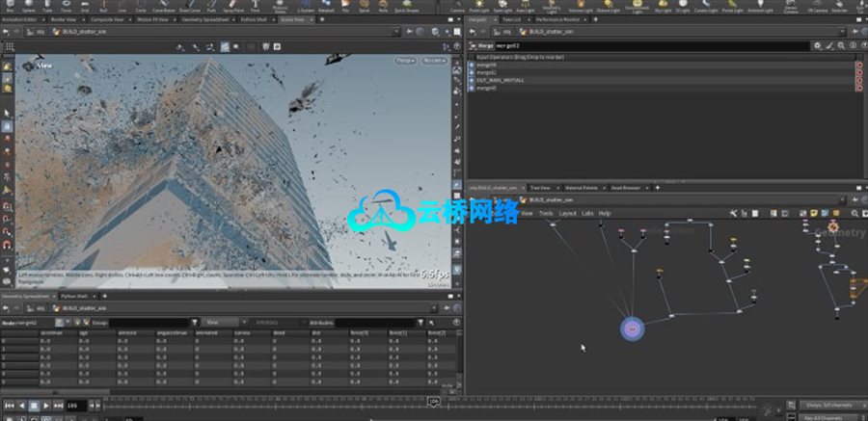Select the highlighted merge node in network
868x421 pixels.
tap(631, 329)
